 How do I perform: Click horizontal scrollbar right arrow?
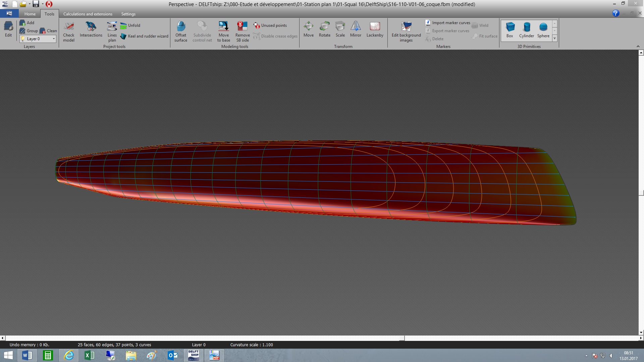(641, 338)
